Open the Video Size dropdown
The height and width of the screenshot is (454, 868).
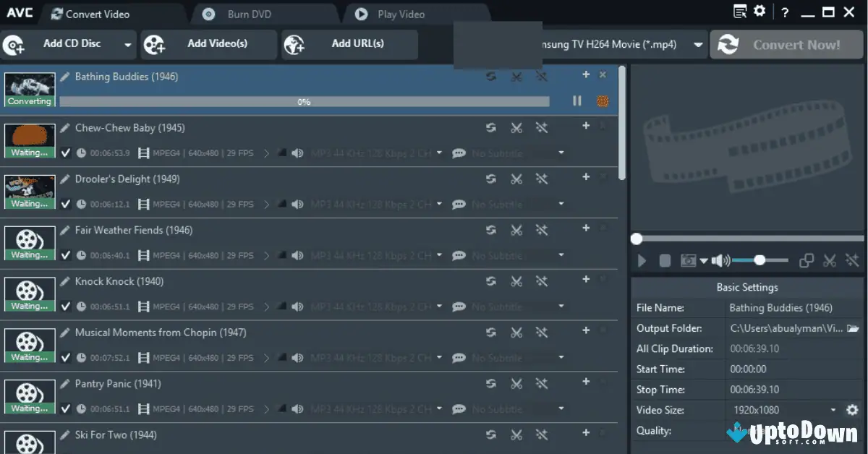[x=833, y=410]
